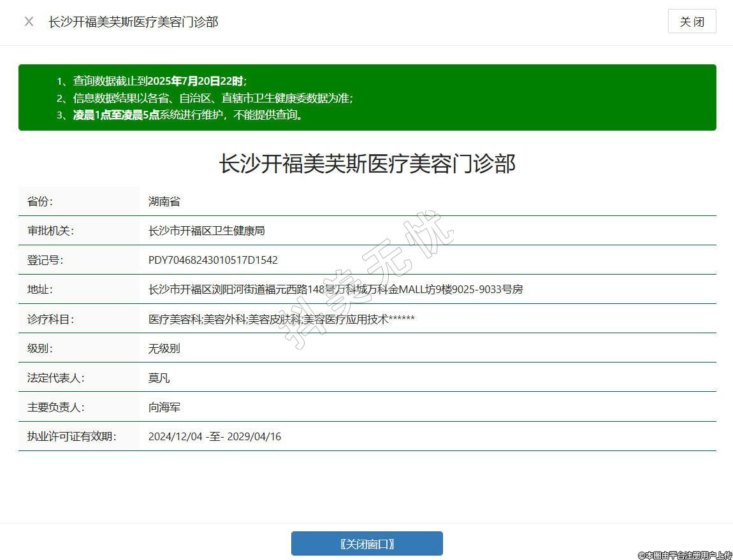Click the 主要负责人 value 向海军
Image resolution: width=733 pixels, height=560 pixels.
tap(164, 407)
